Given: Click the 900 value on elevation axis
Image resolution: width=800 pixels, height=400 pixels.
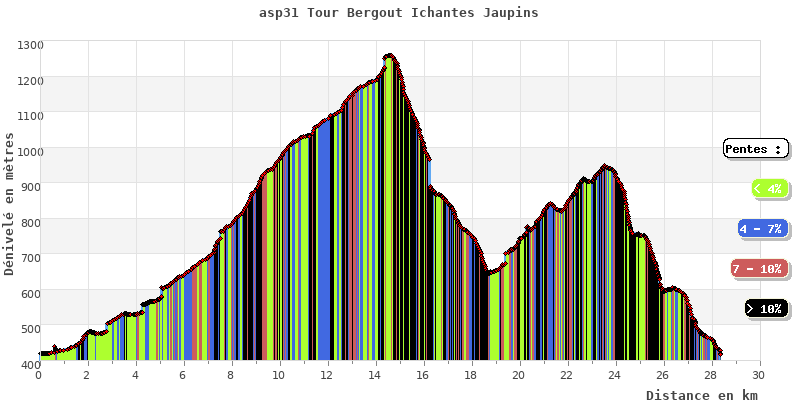Looking at the screenshot, I should (33, 187).
